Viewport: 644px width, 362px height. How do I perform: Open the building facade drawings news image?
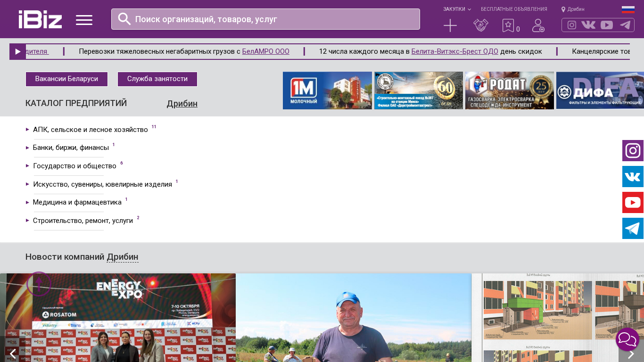click(x=558, y=318)
